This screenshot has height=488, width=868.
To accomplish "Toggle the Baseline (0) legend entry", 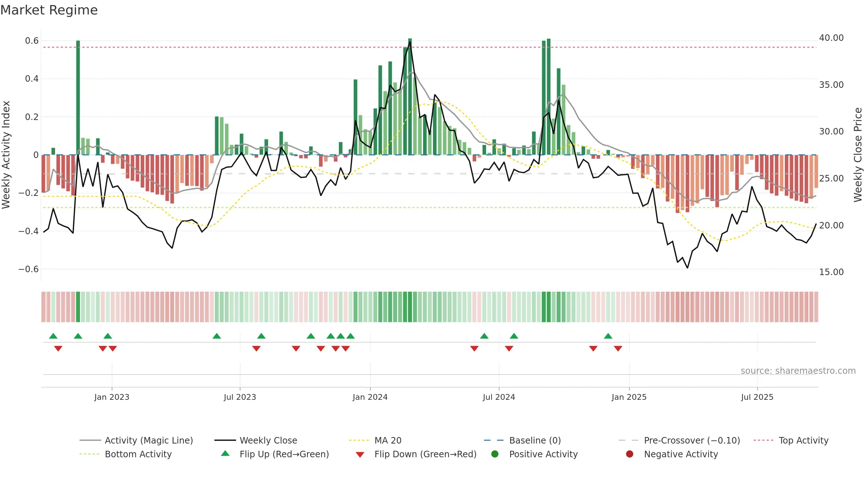I will coord(522,440).
